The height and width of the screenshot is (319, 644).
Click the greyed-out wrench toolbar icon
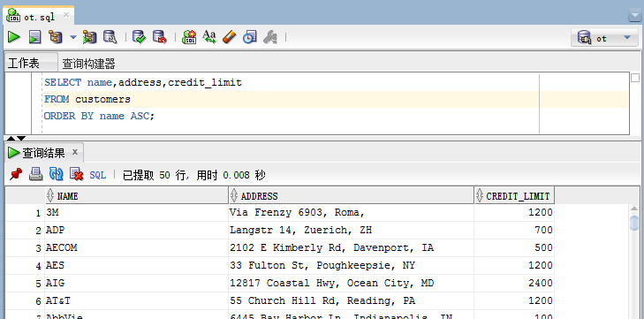coord(269,37)
